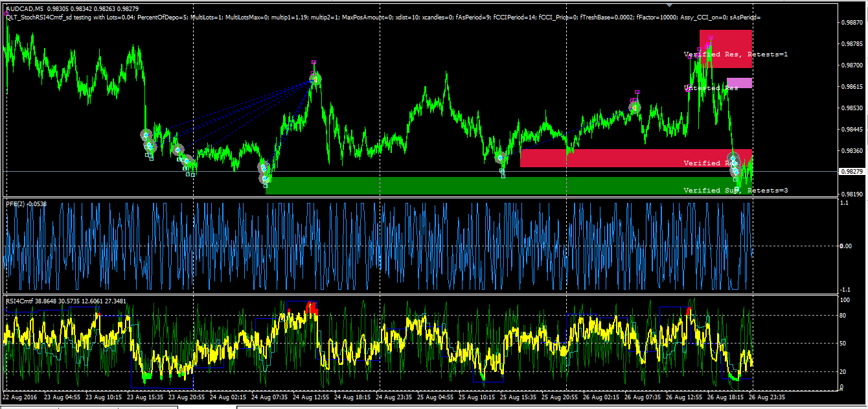Click the '26 Aug 18:15' time label

[x=724, y=397]
